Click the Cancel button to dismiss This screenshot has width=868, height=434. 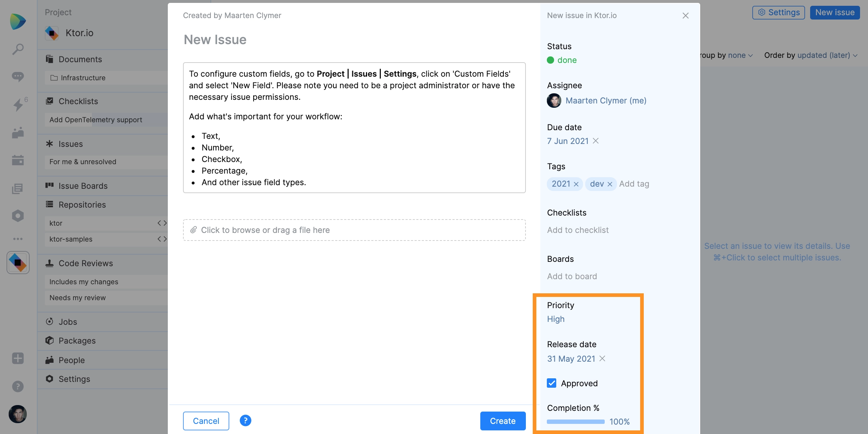pos(206,420)
